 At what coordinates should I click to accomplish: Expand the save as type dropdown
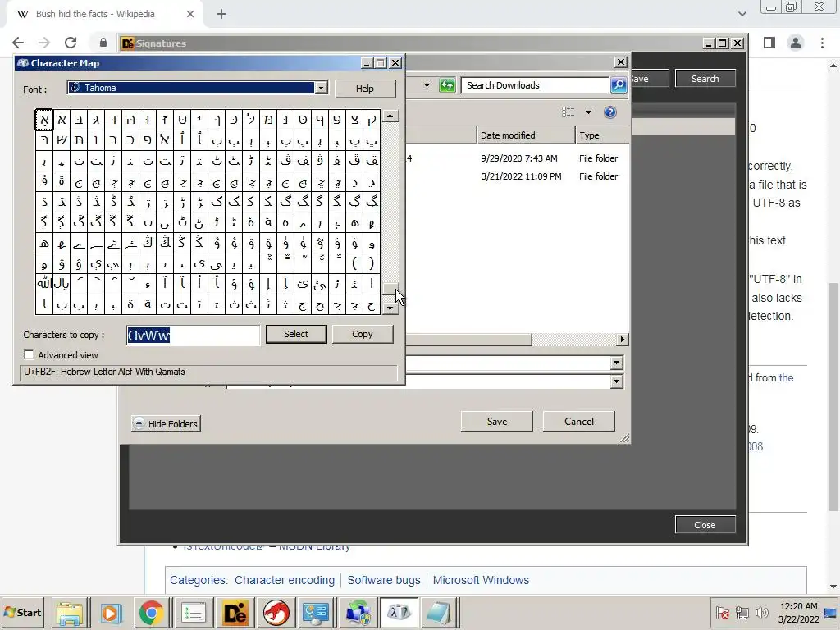click(x=616, y=381)
